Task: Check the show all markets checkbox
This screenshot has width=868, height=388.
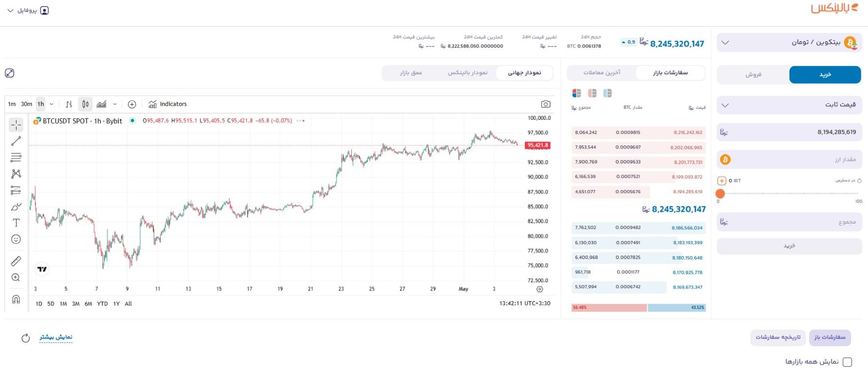Action: [x=848, y=362]
